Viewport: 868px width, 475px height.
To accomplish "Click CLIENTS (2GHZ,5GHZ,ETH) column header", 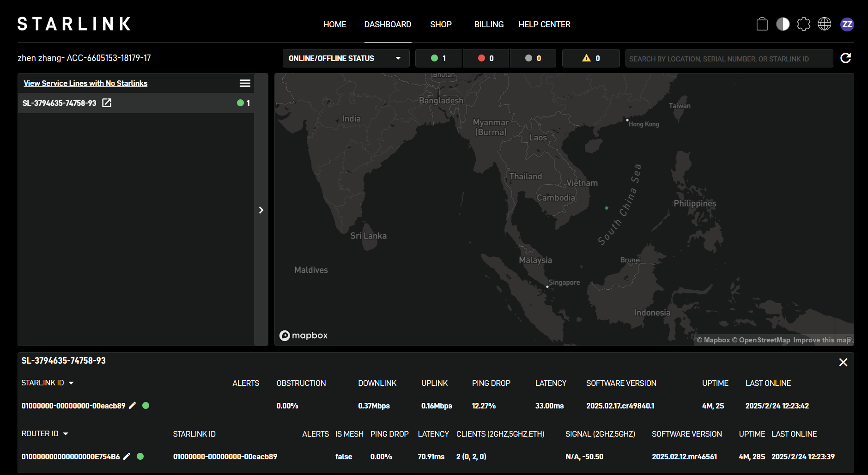I will click(x=500, y=434).
